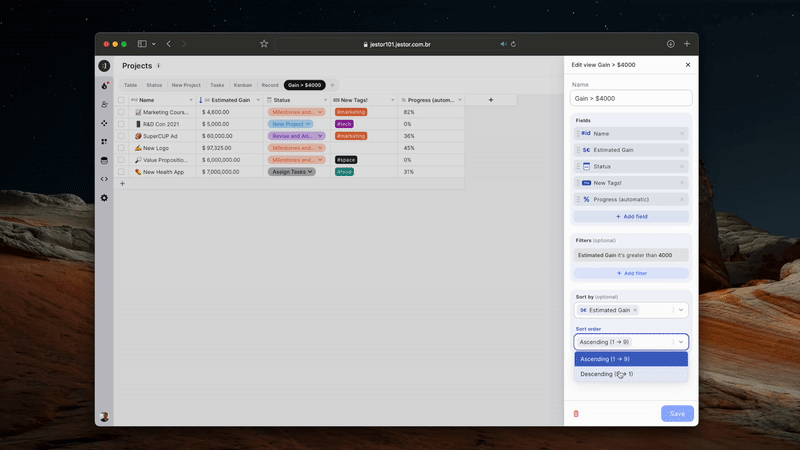
Task: Open the users icon in left sidebar
Action: pyautogui.click(x=105, y=104)
